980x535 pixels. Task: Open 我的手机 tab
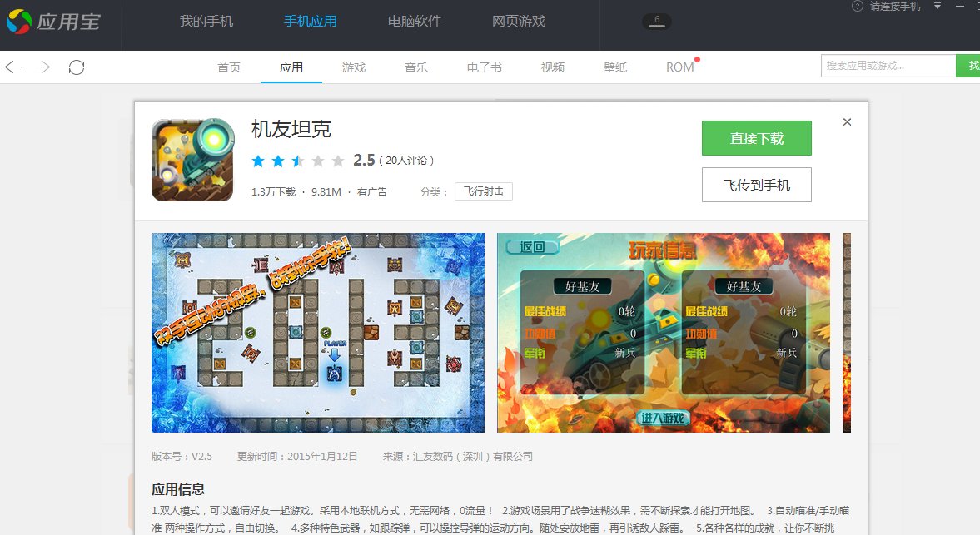coord(206,22)
